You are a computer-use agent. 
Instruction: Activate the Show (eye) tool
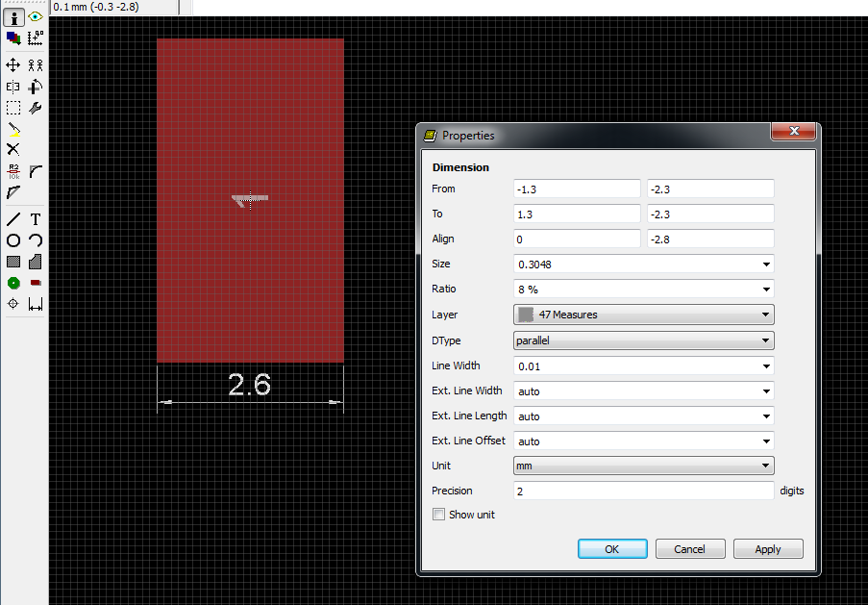point(36,17)
